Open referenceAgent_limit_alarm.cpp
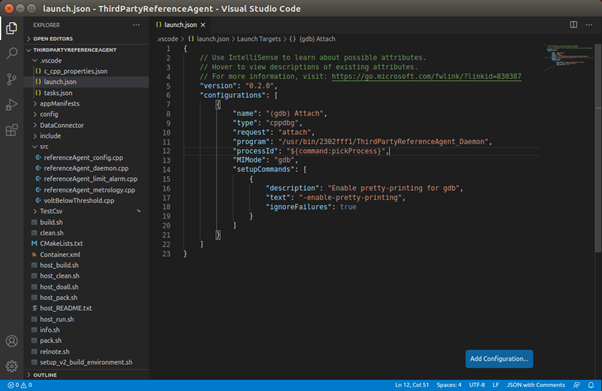Screen dimensions: 602x391 click(86, 179)
